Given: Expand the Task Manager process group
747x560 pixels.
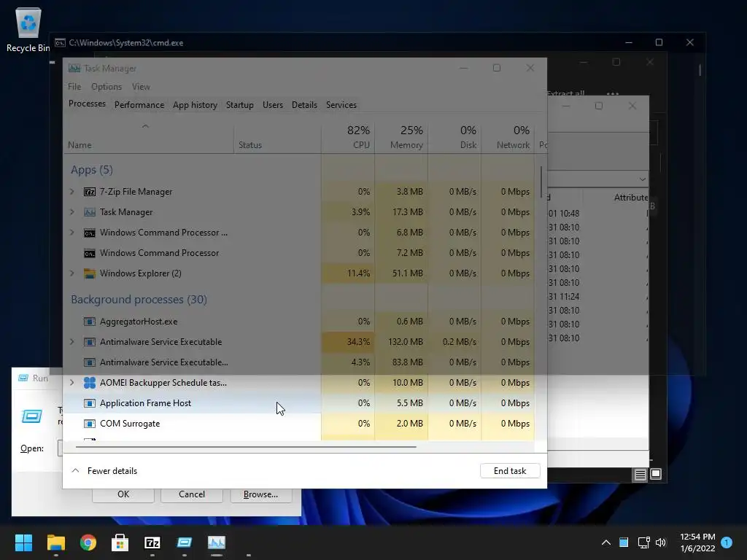Looking at the screenshot, I should 72,212.
